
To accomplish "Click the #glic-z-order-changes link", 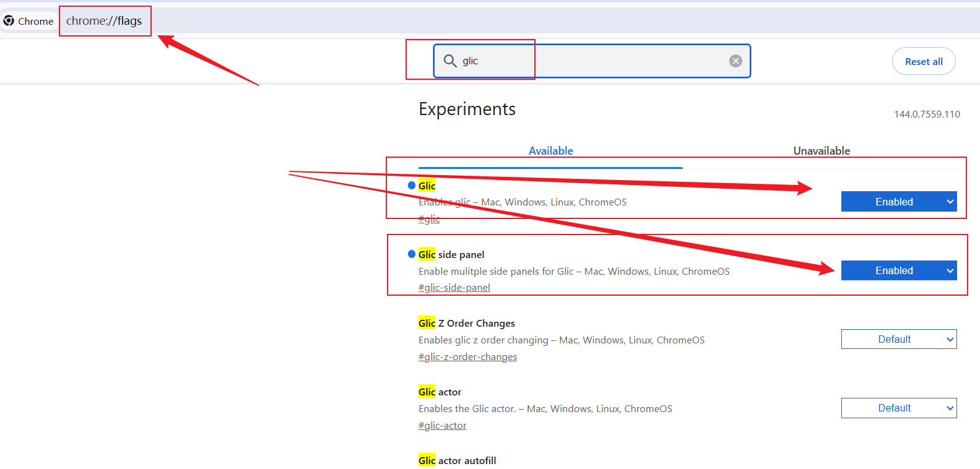I will pos(467,357).
